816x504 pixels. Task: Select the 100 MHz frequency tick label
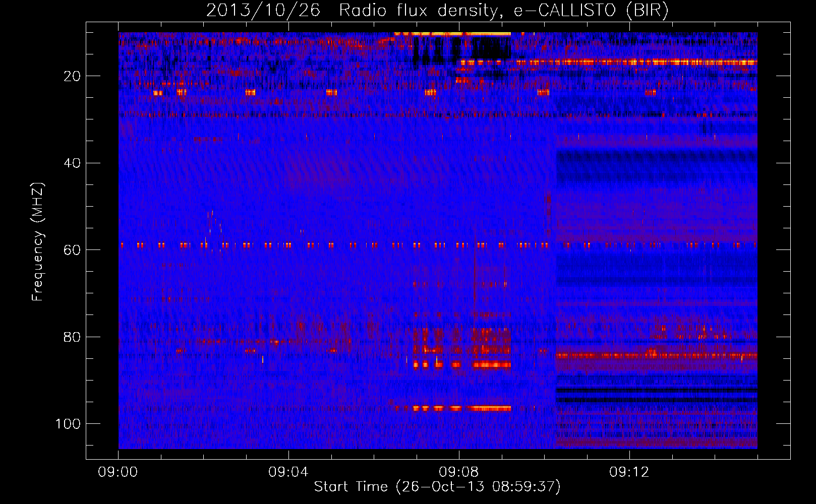point(68,424)
